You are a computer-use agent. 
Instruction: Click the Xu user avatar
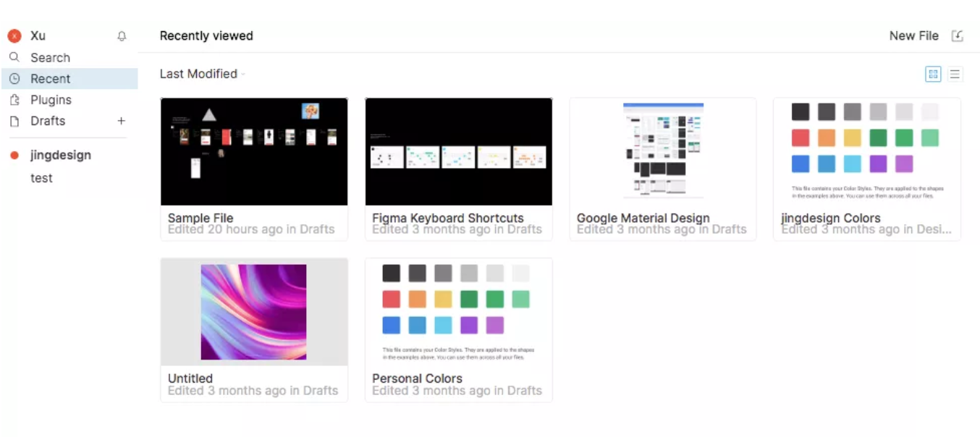click(14, 36)
